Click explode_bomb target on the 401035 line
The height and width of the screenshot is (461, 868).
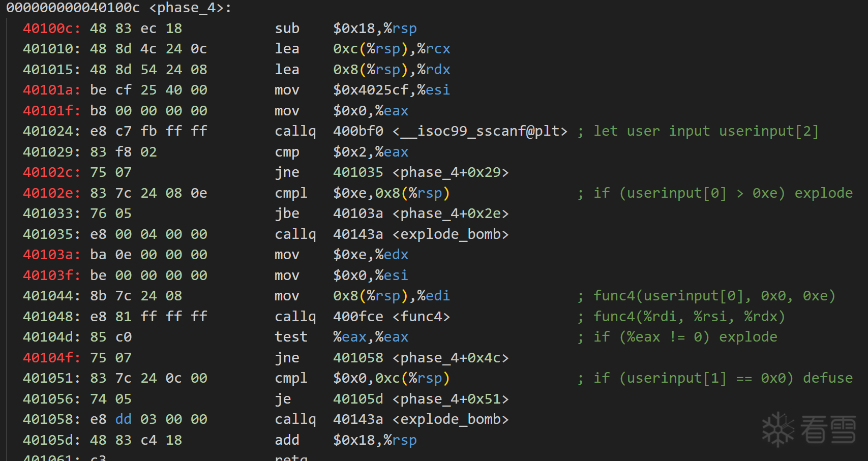click(450, 234)
